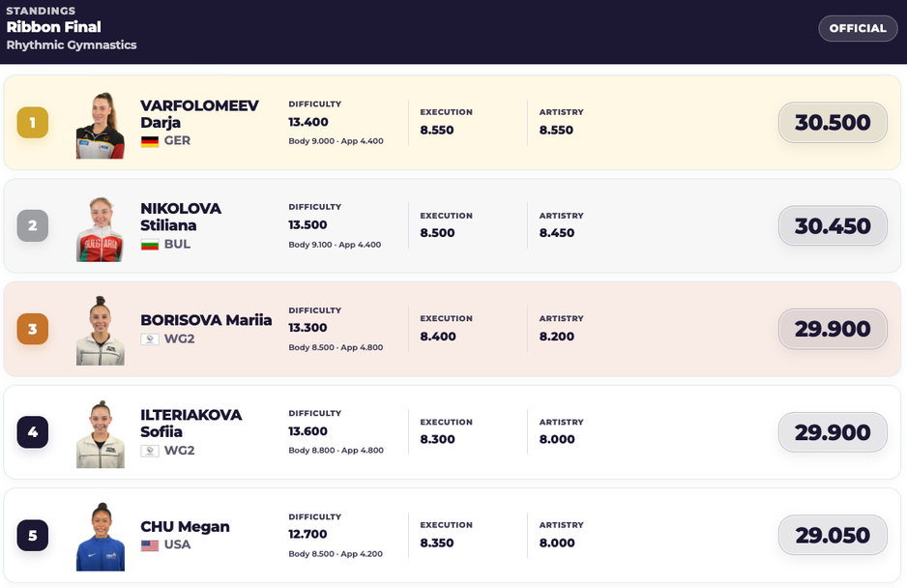Click the rank 5 badge
Viewport: 907px width, 588px height.
(33, 536)
